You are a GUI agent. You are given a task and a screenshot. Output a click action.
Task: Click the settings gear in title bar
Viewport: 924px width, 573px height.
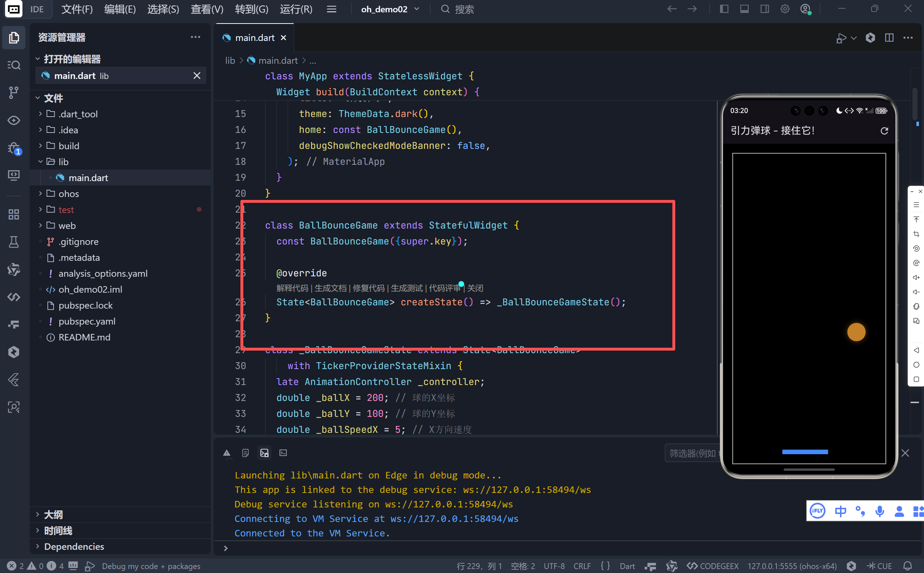tap(785, 9)
